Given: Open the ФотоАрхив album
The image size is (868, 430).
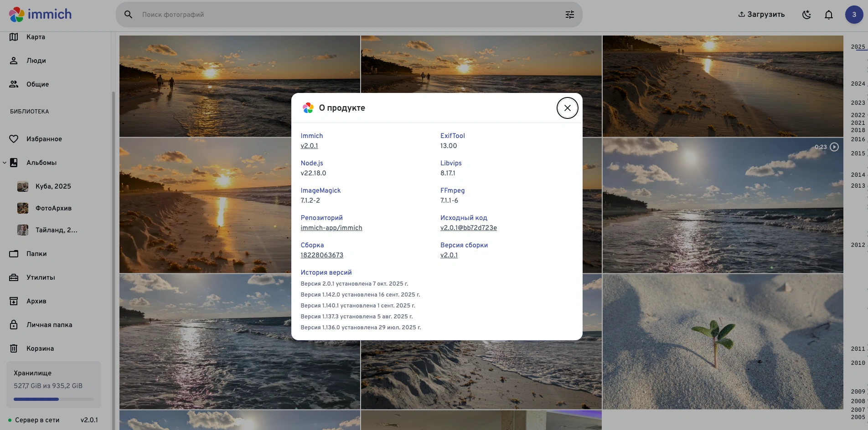Looking at the screenshot, I should click(x=53, y=208).
